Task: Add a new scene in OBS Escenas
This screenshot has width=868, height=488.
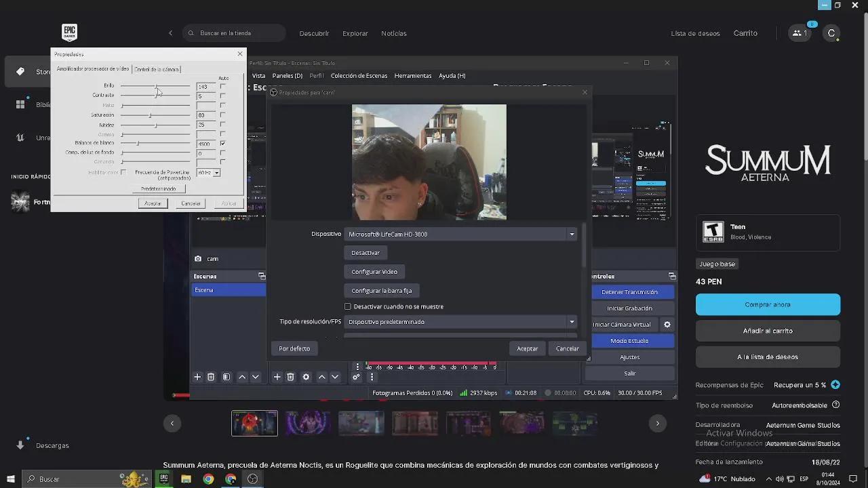Action: point(197,377)
